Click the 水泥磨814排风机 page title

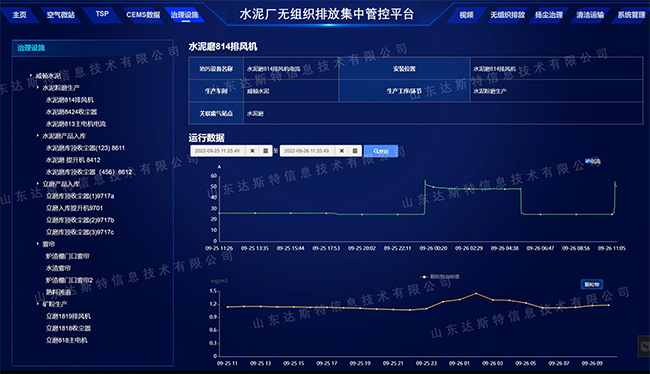click(x=223, y=47)
